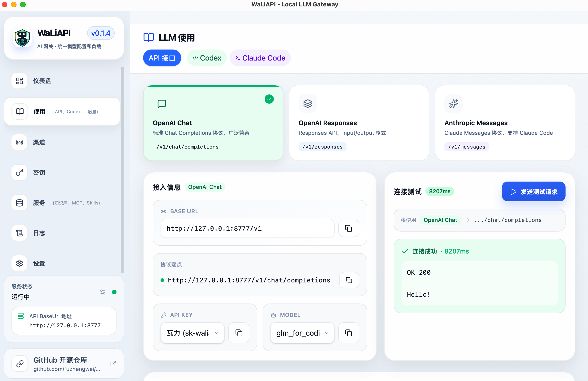Screen dimensions: 588x381
Task: Click the OpenAI Responses layers icon
Action: tap(308, 104)
